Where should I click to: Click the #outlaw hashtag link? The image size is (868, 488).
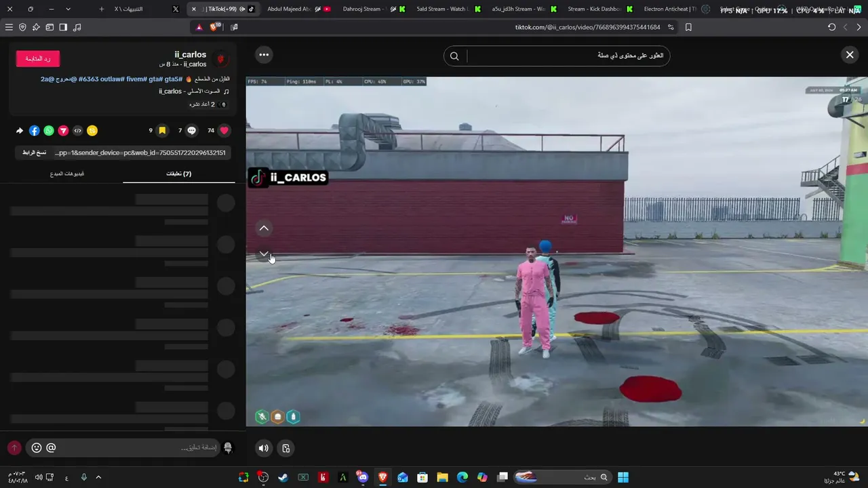tap(112, 79)
